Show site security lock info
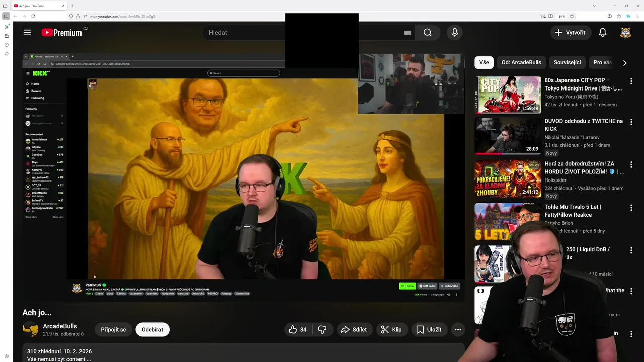The height and width of the screenshot is (362, 644). click(x=78, y=16)
